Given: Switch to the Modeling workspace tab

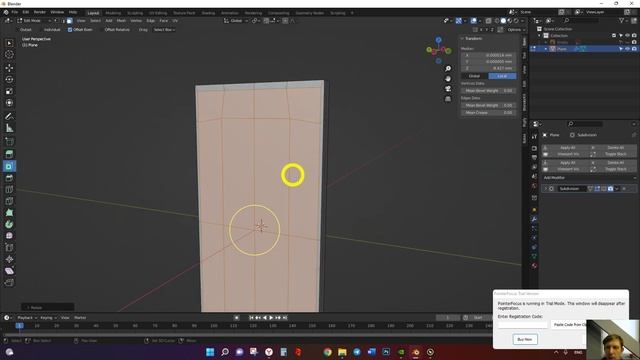Looking at the screenshot, I should (113, 13).
